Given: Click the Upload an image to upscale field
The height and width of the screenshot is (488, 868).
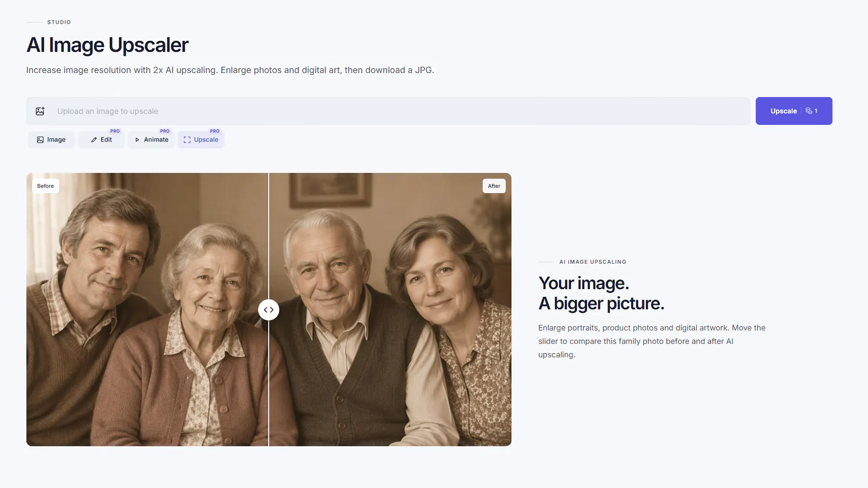Looking at the screenshot, I should tap(388, 111).
